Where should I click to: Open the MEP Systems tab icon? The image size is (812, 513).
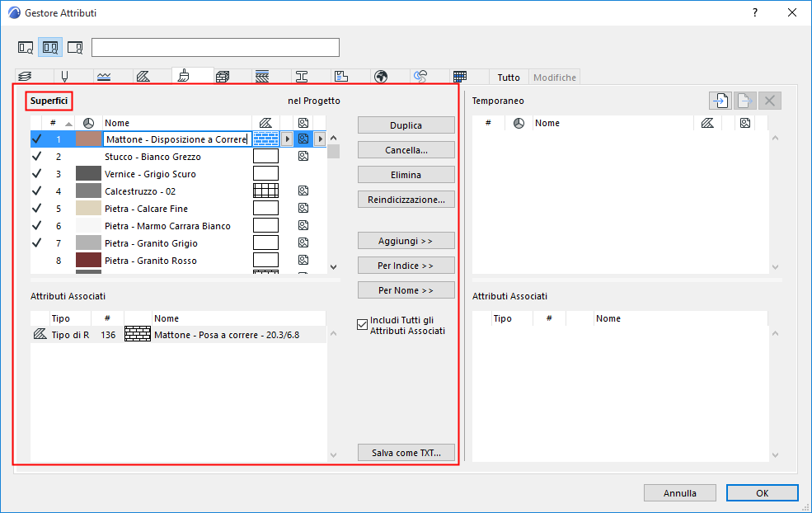pyautogui.click(x=420, y=77)
